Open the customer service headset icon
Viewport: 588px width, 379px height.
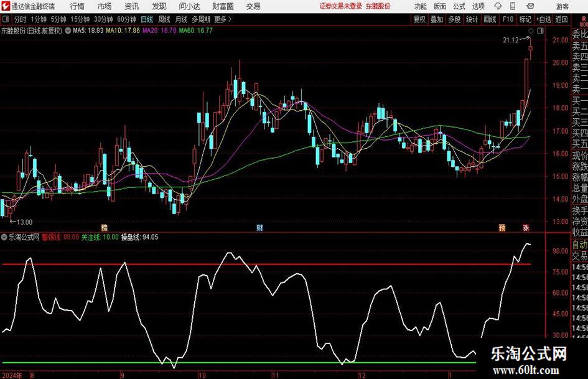pyautogui.click(x=498, y=6)
